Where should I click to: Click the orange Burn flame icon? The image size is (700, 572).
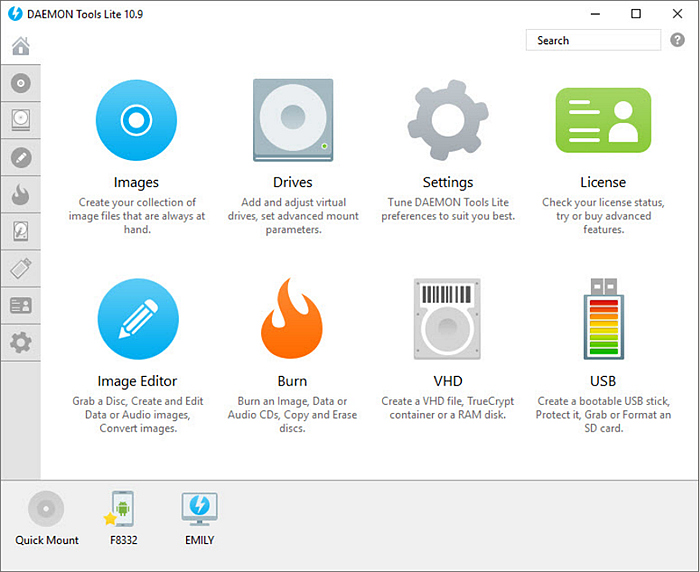pyautogui.click(x=292, y=318)
